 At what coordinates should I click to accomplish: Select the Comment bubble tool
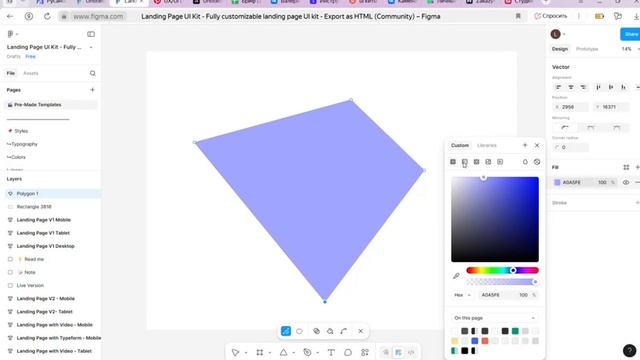tap(348, 352)
